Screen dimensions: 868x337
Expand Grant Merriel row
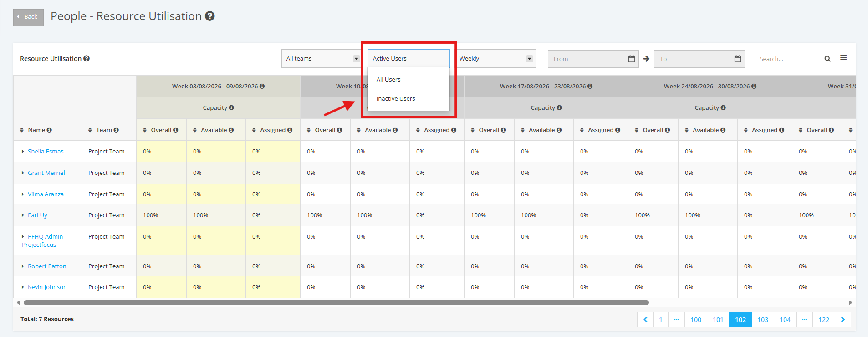coord(23,173)
